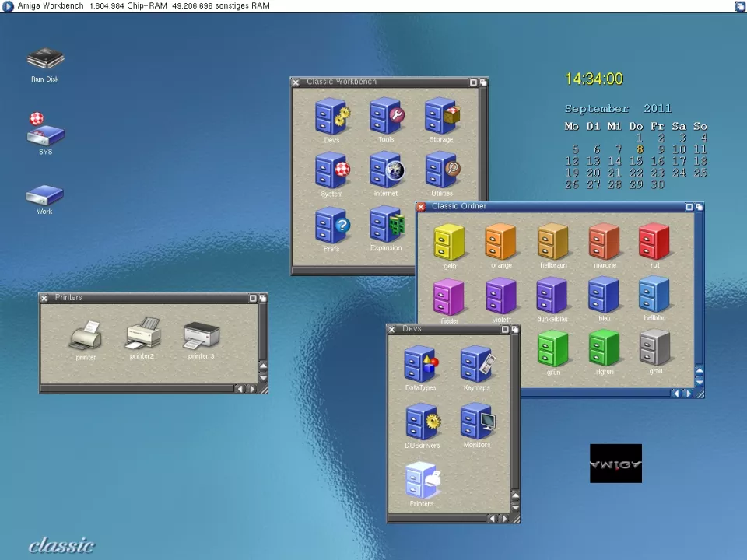Select the Keymaps drawer icon
Image resolution: width=747 pixels, height=560 pixels.
[477, 366]
